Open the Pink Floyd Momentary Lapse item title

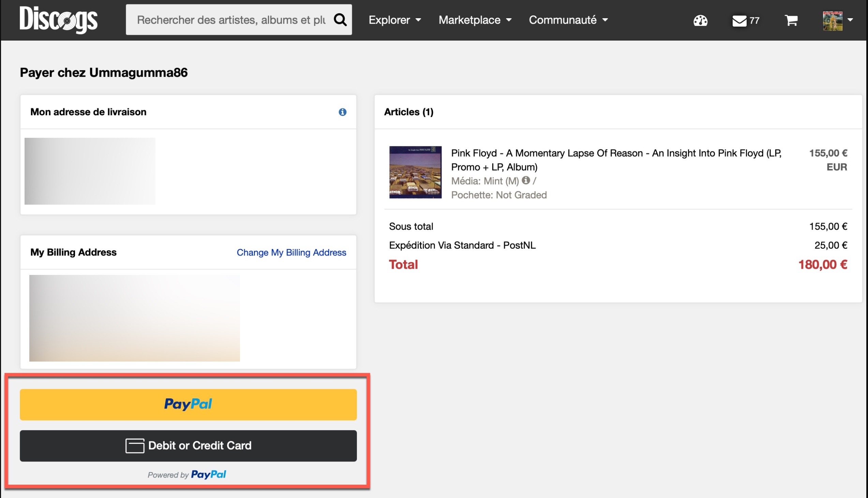(x=616, y=160)
